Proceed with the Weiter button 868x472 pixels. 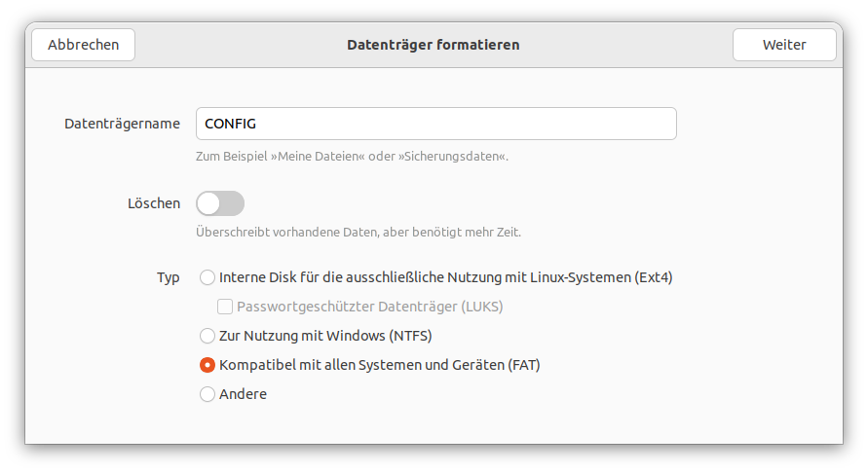coord(784,45)
